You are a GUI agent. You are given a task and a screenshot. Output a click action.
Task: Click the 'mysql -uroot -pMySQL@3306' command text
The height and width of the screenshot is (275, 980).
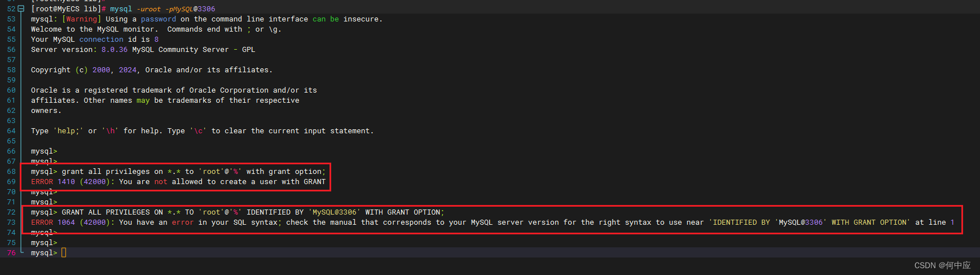[162, 9]
